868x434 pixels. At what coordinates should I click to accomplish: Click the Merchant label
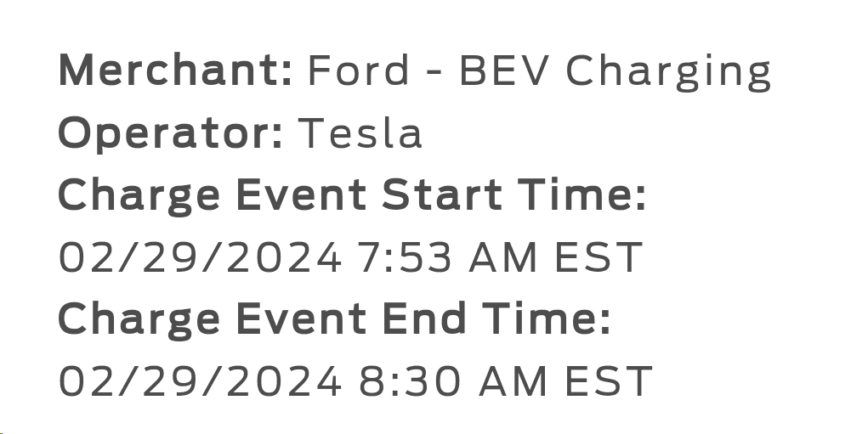click(x=175, y=70)
